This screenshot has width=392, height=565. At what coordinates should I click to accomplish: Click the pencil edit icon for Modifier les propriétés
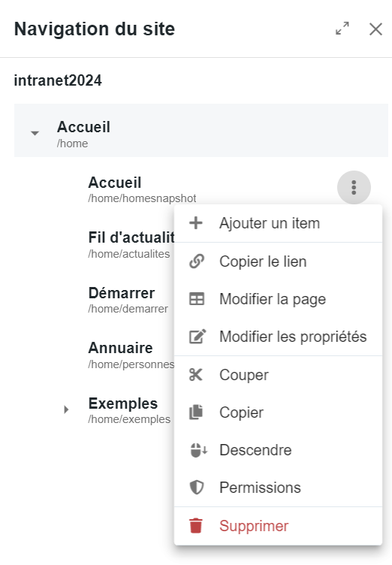(x=198, y=336)
